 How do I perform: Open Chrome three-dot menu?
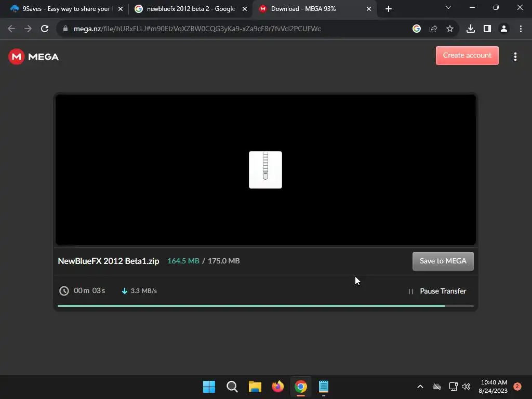point(521,29)
